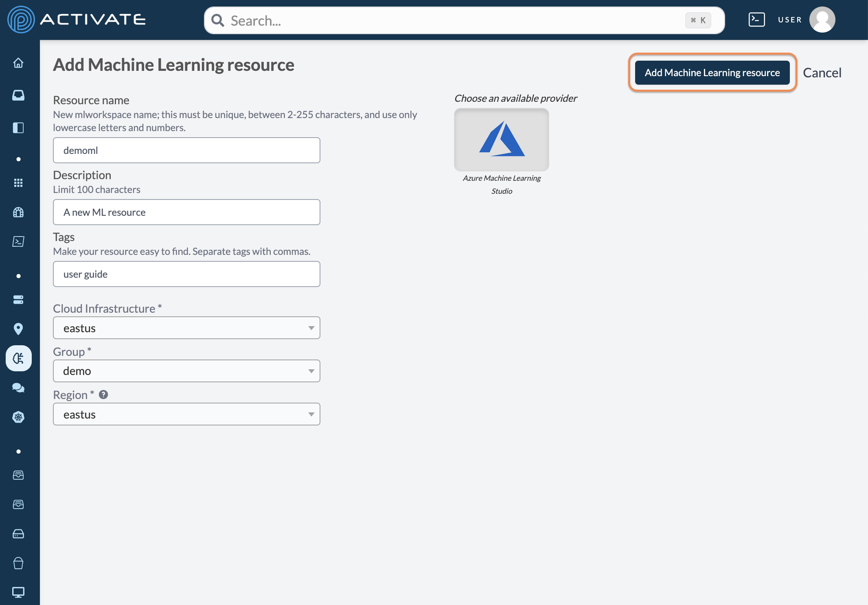Screen dimensions: 868x605
Task: Click the Search bar at top
Action: point(462,20)
